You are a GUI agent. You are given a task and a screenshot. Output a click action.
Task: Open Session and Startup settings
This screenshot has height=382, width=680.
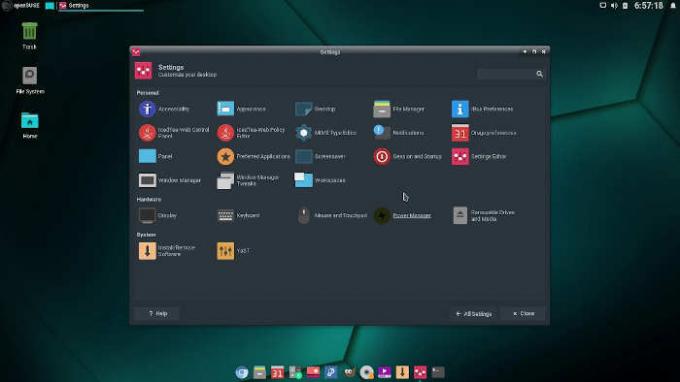coord(407,156)
